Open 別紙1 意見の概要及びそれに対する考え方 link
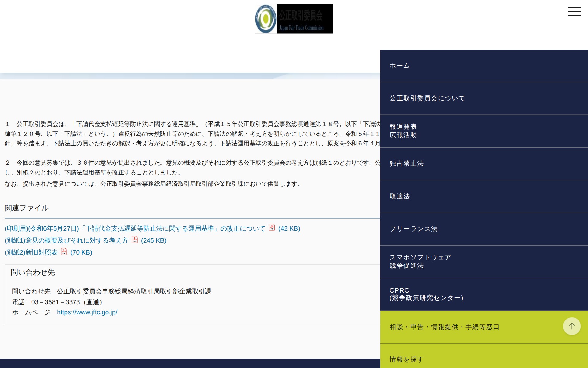 coord(66,240)
